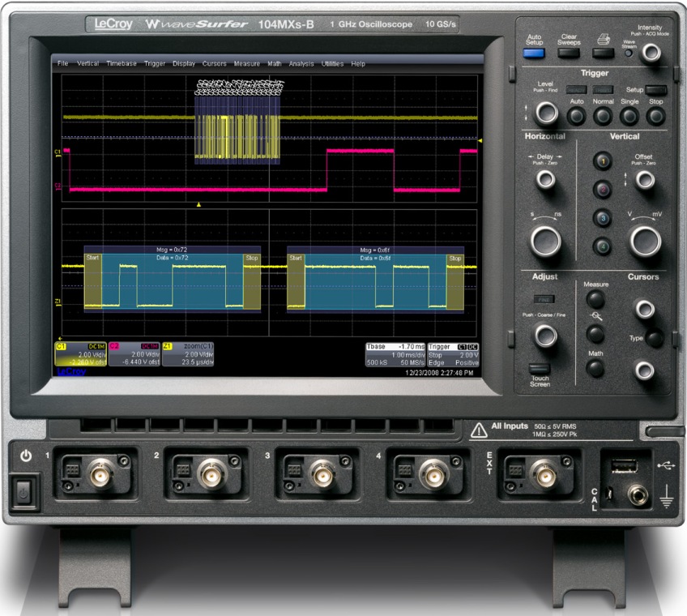Viewport: 687px width, 616px height.
Task: Toggle the Touch Screen button
Action: (x=533, y=368)
